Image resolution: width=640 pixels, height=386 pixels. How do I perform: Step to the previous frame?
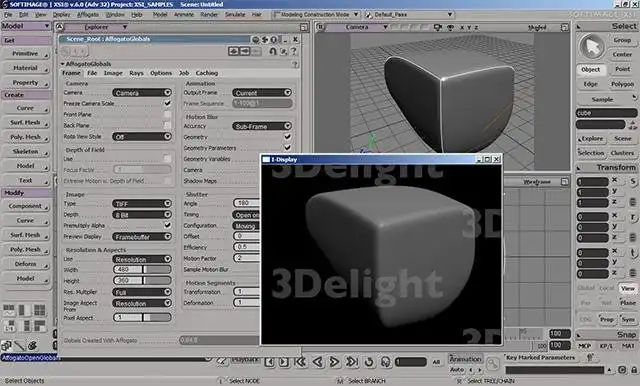[x=269, y=362]
